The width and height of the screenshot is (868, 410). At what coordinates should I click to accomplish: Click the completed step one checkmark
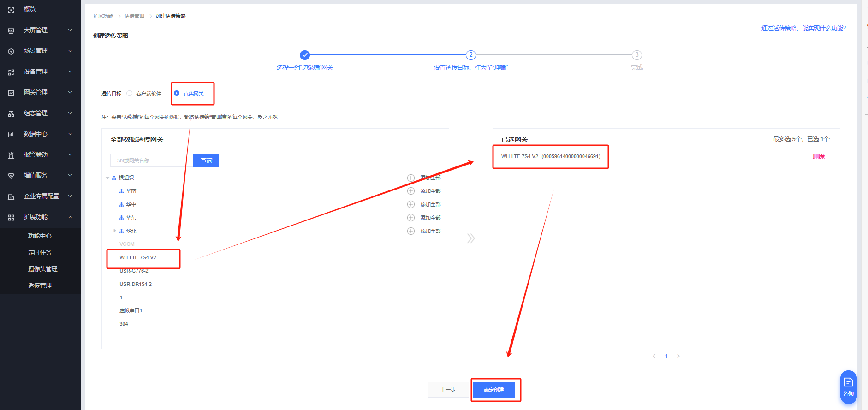(x=304, y=55)
